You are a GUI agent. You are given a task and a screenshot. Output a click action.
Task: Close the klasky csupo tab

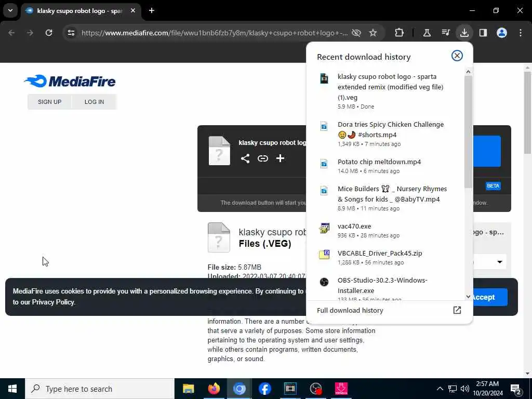pos(133,10)
